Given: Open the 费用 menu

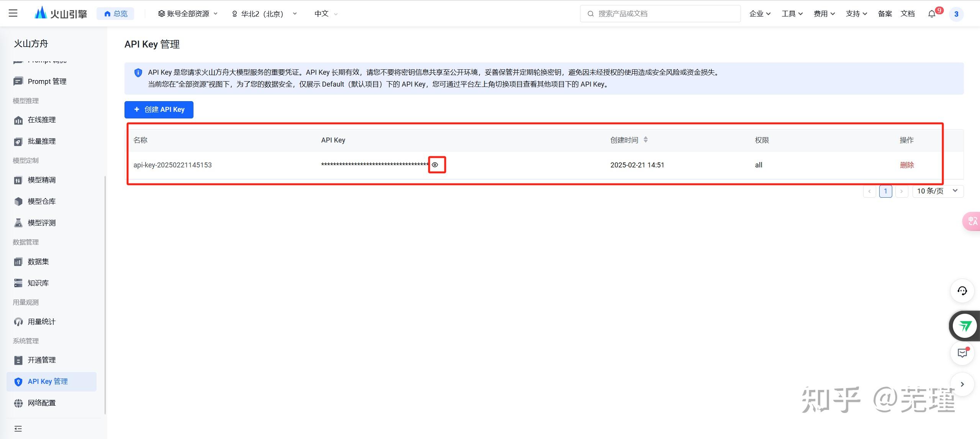Looking at the screenshot, I should (823, 13).
